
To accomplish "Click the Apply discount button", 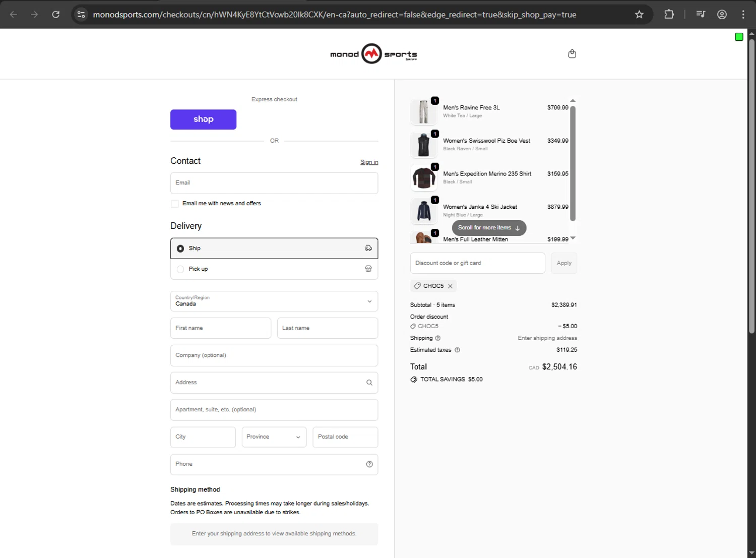I will click(564, 263).
